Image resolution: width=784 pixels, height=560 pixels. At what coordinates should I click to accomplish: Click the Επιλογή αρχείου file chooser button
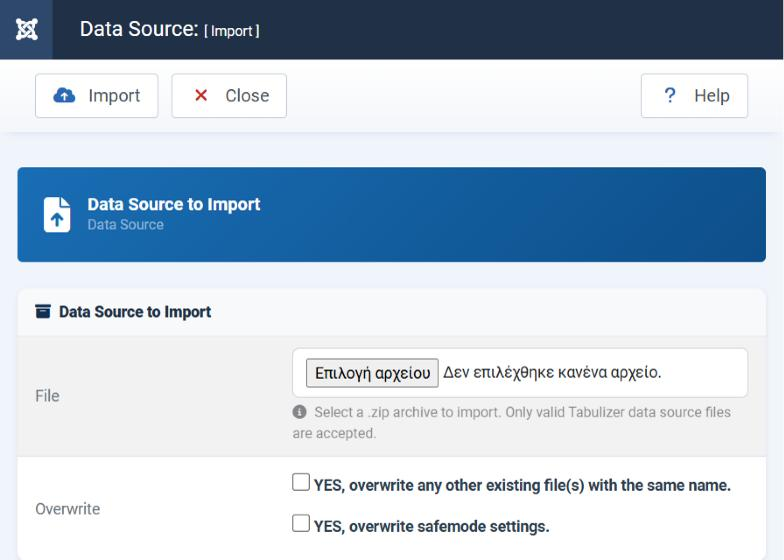coord(372,373)
